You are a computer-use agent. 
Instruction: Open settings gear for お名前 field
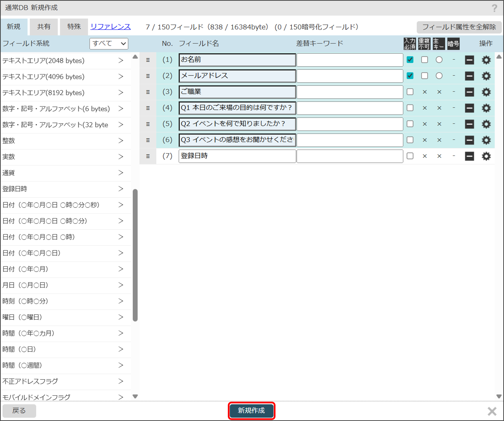[486, 60]
